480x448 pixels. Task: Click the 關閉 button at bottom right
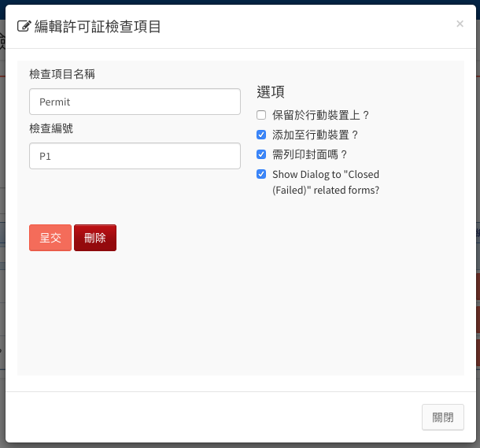(x=443, y=417)
